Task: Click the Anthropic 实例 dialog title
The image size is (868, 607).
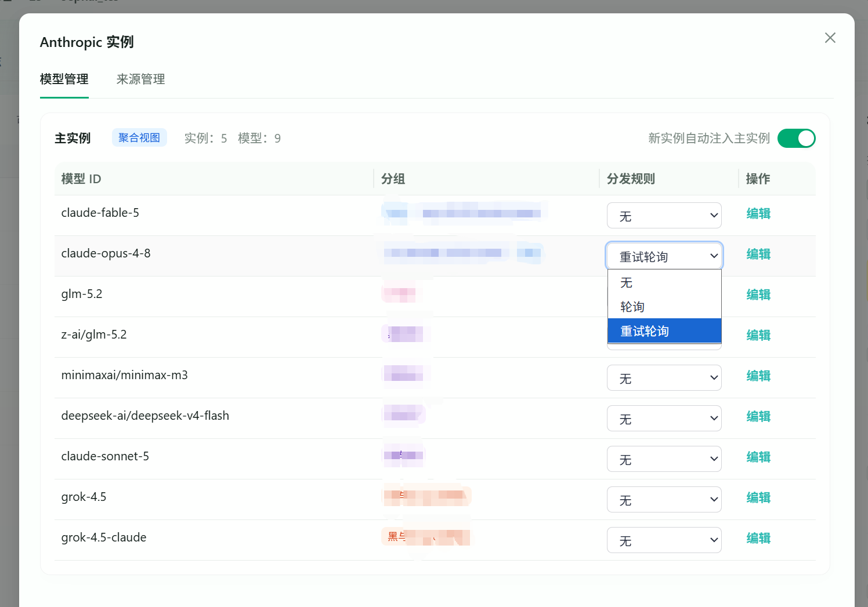Action: 87,42
